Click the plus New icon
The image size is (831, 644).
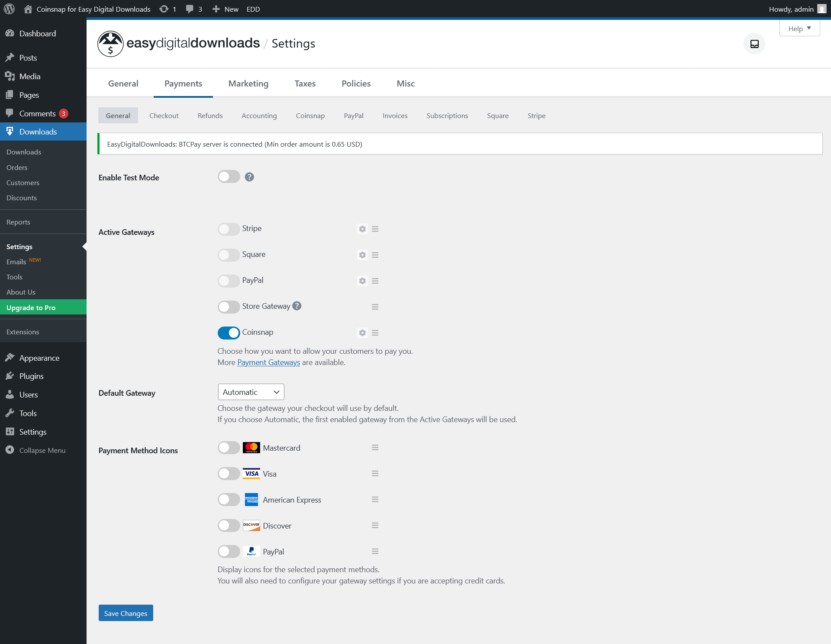tap(216, 9)
